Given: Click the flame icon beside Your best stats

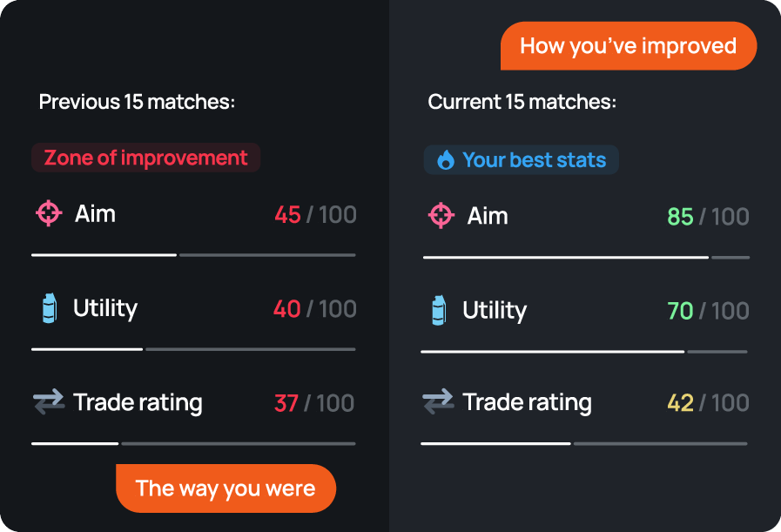Looking at the screenshot, I should click(445, 160).
